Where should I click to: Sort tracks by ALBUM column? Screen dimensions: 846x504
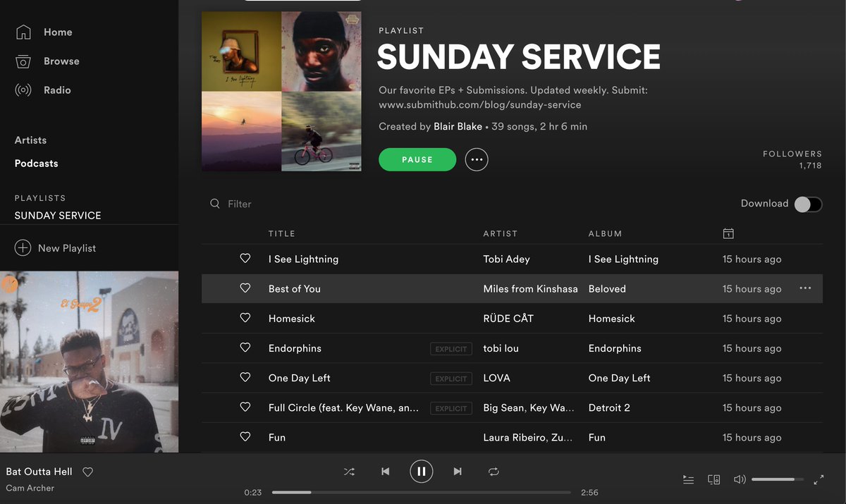click(x=605, y=233)
